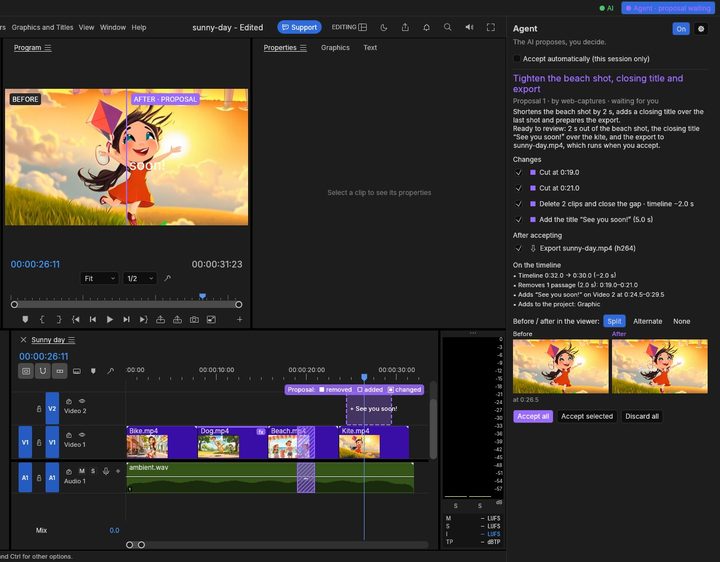Open the search magnifier icon
Viewport: 720px width, 562px height.
447,28
